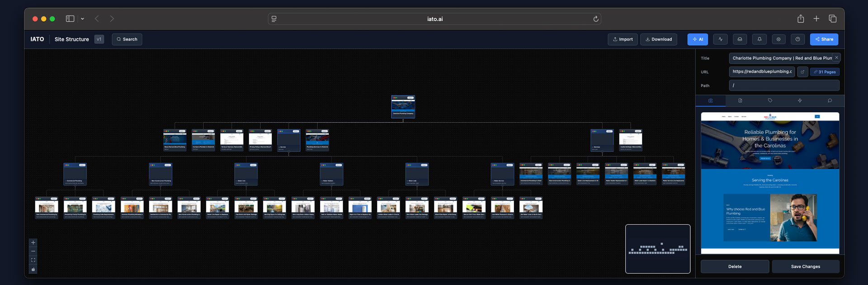
Task: Select the Water Leak folder node
Action: pos(417,174)
